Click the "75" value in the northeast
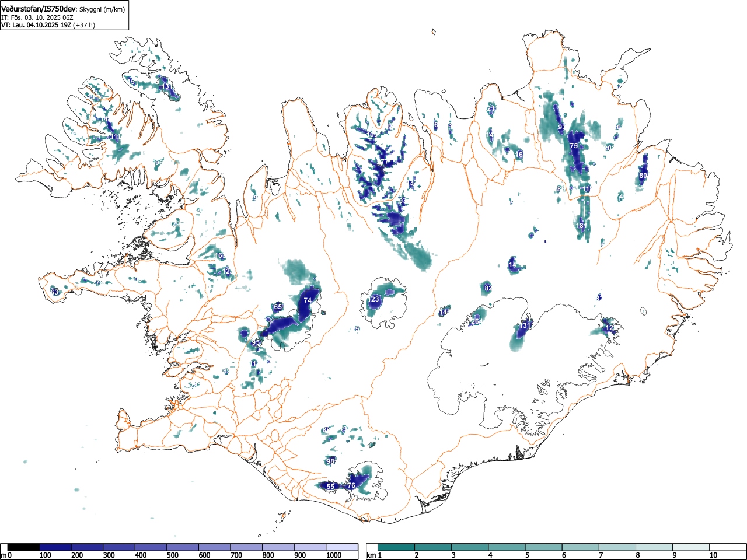Image resolution: width=747 pixels, height=560 pixels. pos(574,146)
